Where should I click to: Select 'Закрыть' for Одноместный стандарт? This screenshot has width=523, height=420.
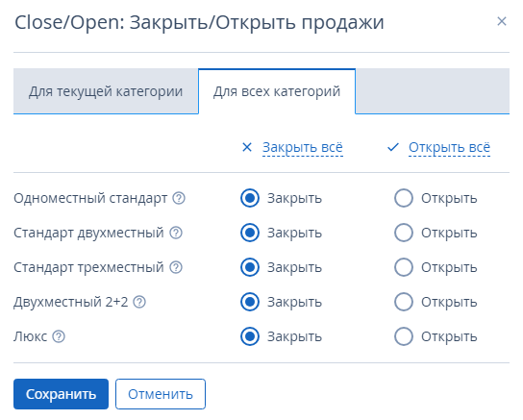(x=250, y=198)
